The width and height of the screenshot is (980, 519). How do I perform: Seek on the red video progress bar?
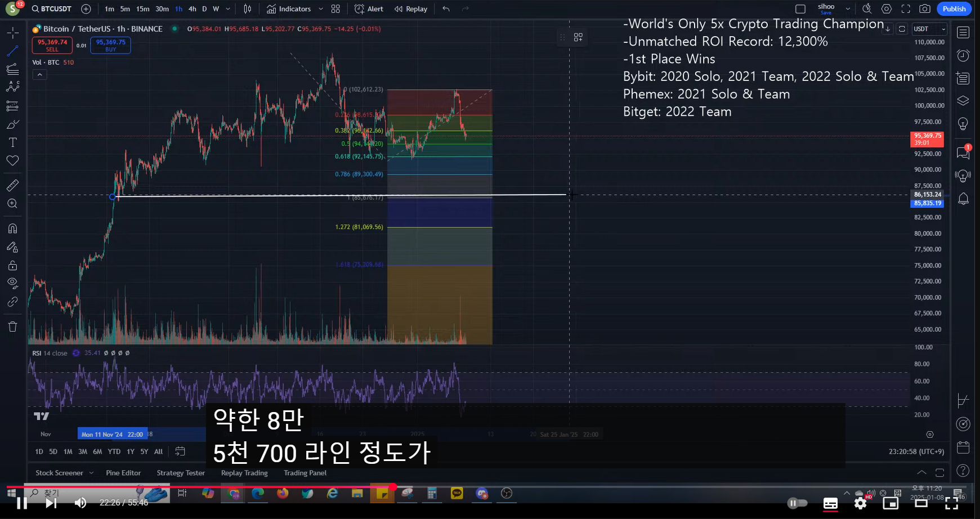pyautogui.click(x=486, y=487)
